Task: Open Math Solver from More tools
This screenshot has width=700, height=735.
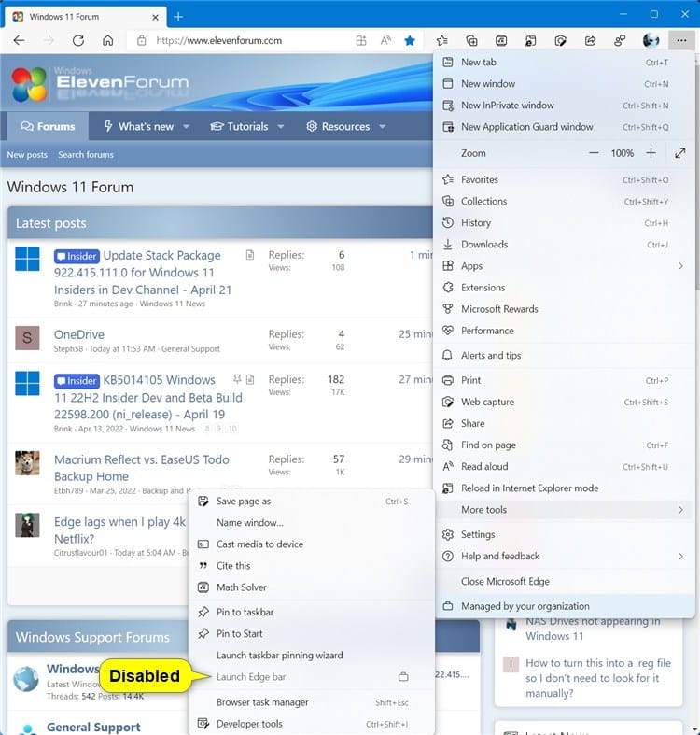Action: [311, 587]
